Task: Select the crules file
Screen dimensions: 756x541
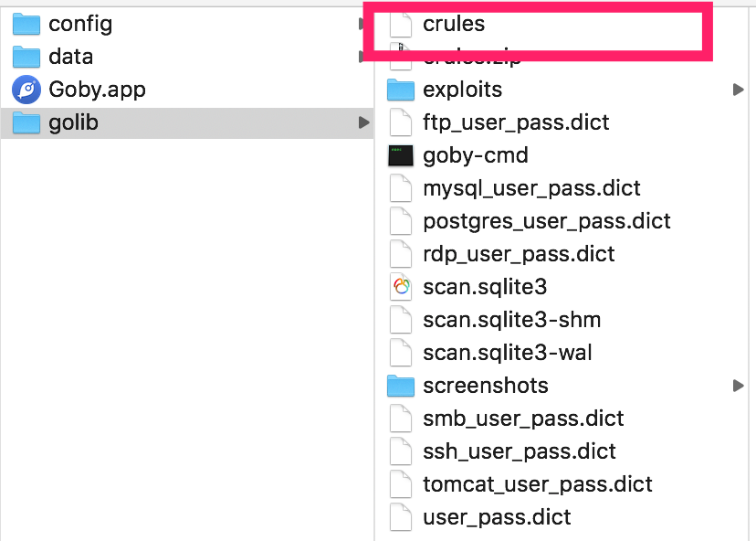Action: pyautogui.click(x=538, y=24)
